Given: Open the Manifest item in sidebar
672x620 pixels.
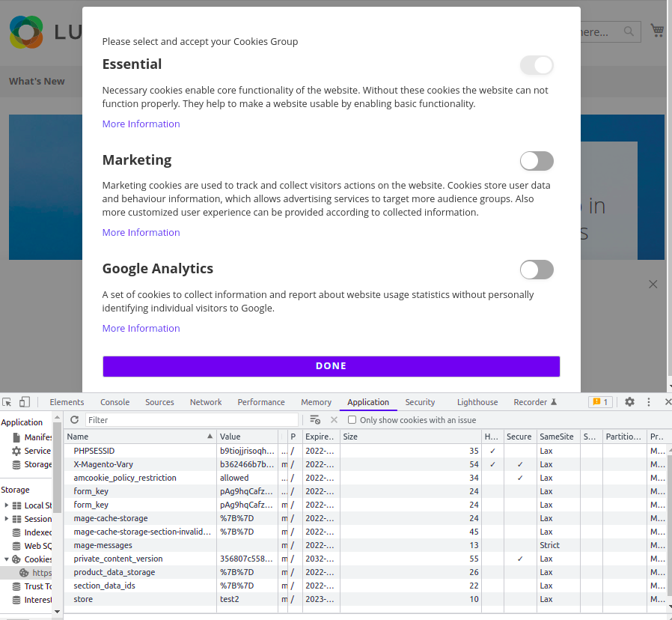Looking at the screenshot, I should click(32, 437).
